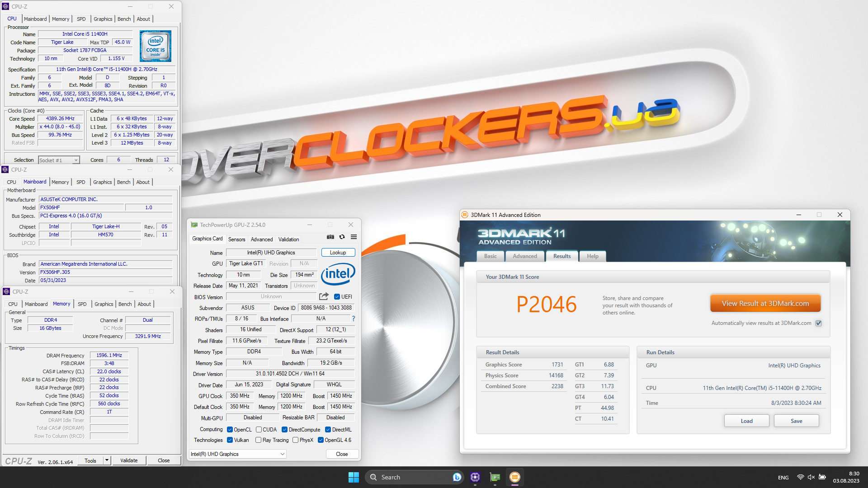Click the battery tray icon
The height and width of the screenshot is (488, 868).
tap(822, 477)
